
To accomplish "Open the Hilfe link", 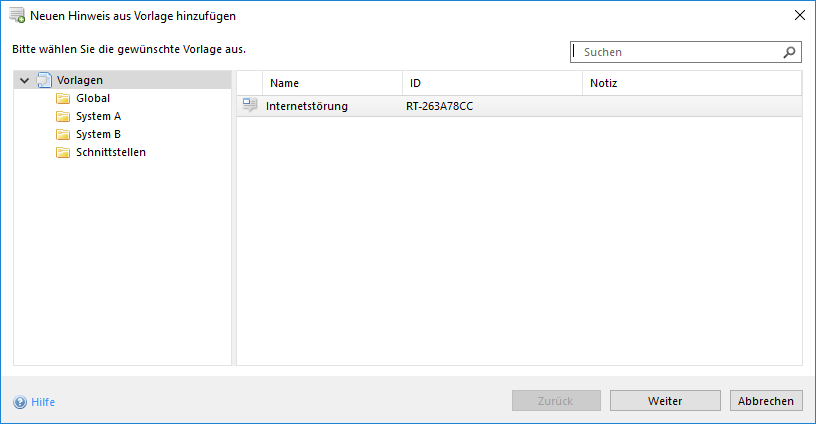I will click(43, 402).
